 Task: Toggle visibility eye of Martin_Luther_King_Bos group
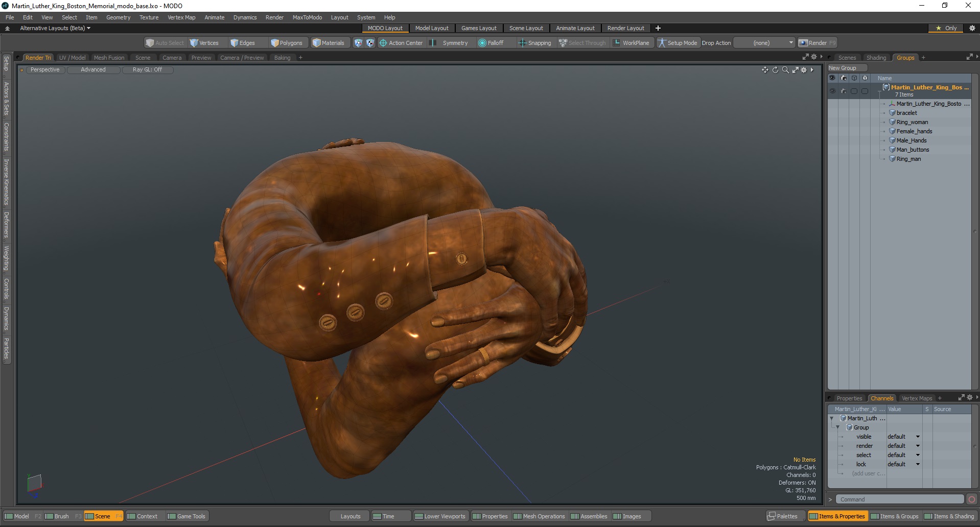click(832, 91)
